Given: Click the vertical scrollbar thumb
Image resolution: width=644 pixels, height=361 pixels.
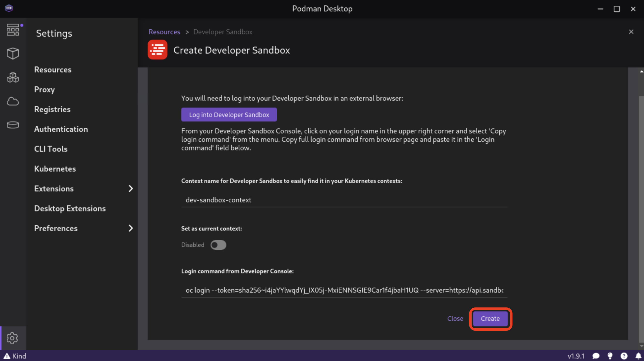Looking at the screenshot, I should [x=641, y=219].
